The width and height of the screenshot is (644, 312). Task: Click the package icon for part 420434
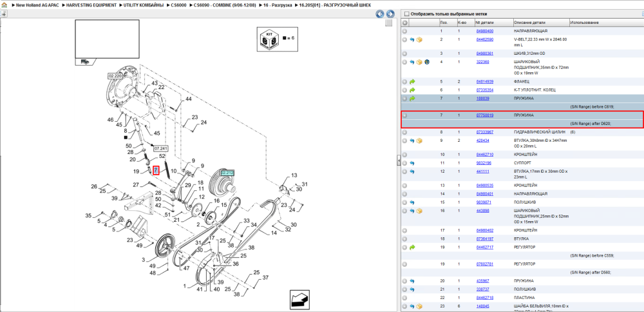click(x=419, y=141)
